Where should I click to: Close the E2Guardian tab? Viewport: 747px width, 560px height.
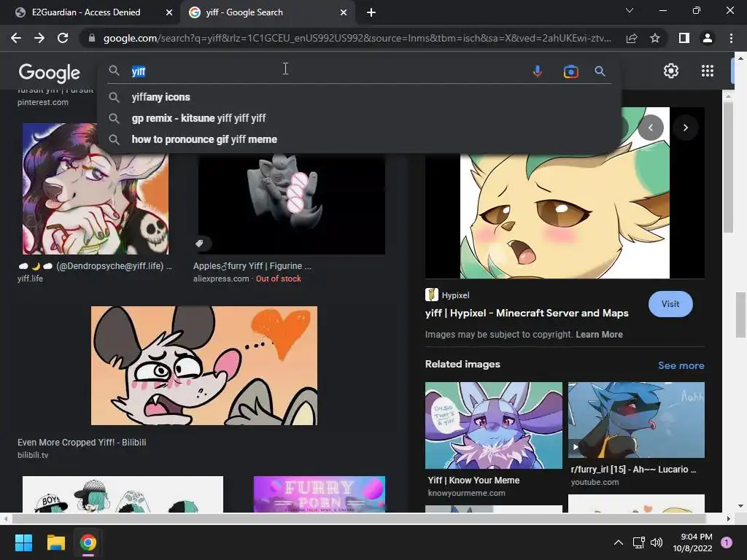point(169,12)
